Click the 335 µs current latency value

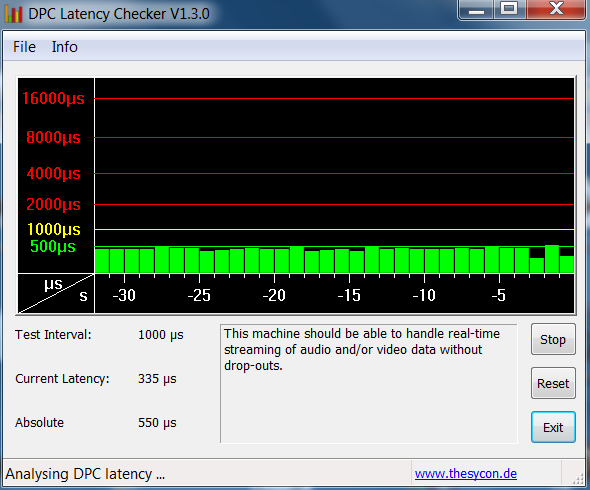(x=157, y=379)
